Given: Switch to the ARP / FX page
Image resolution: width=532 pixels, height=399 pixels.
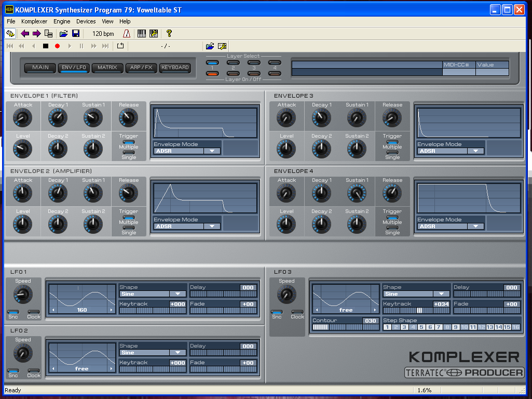Looking at the screenshot, I should 141,68.
